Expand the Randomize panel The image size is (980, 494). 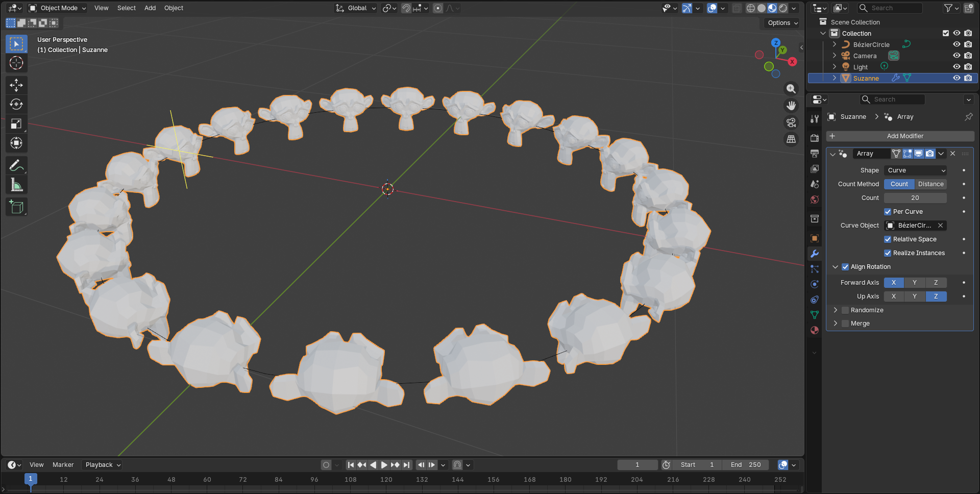(835, 310)
